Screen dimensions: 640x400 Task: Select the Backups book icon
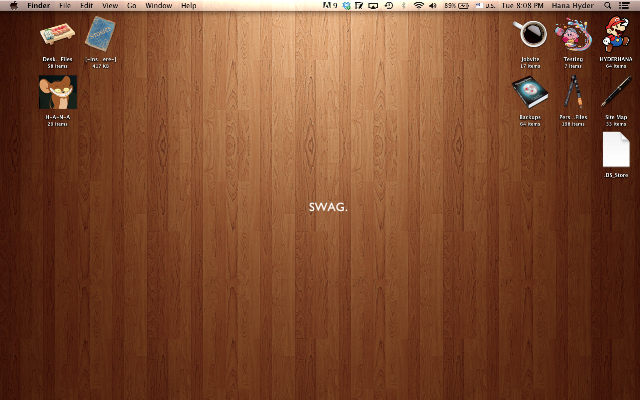(530, 92)
